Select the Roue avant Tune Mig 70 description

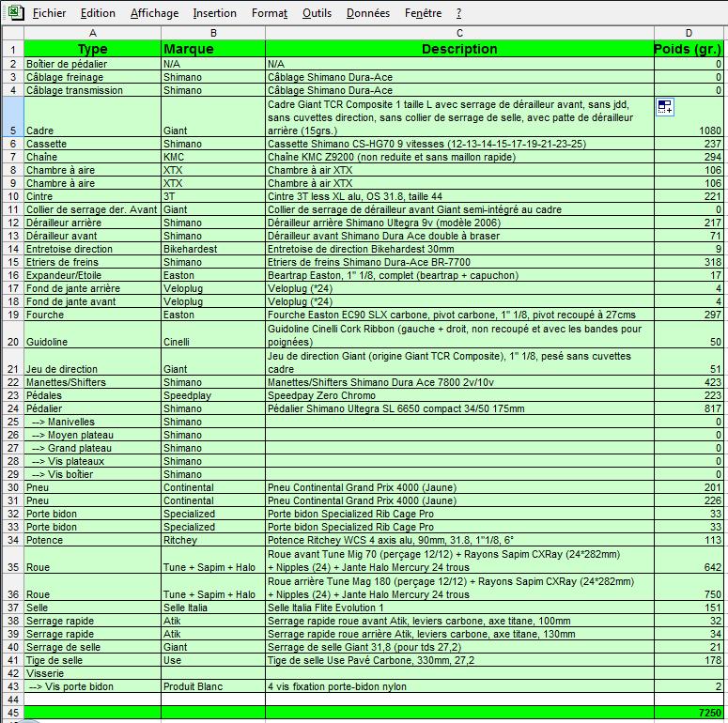click(459, 561)
